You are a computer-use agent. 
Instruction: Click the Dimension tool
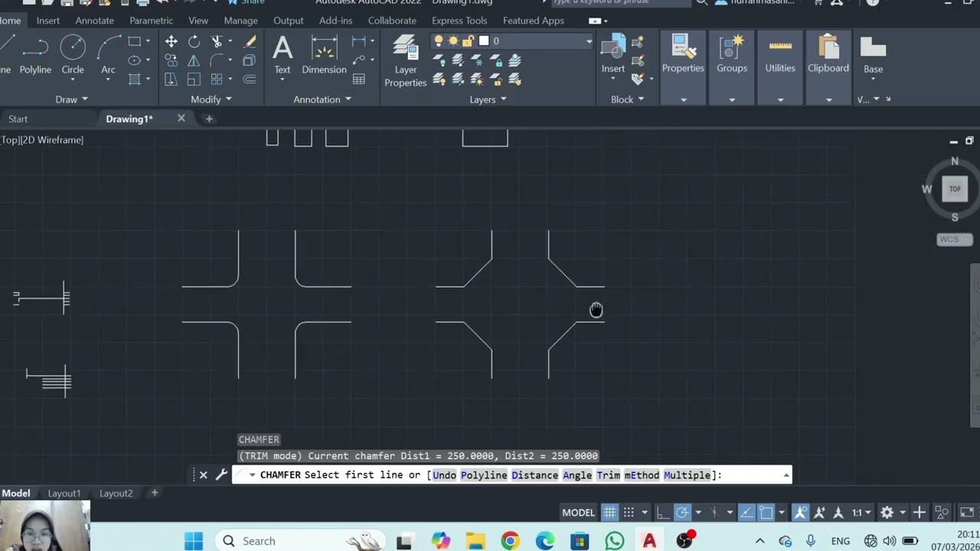point(324,55)
